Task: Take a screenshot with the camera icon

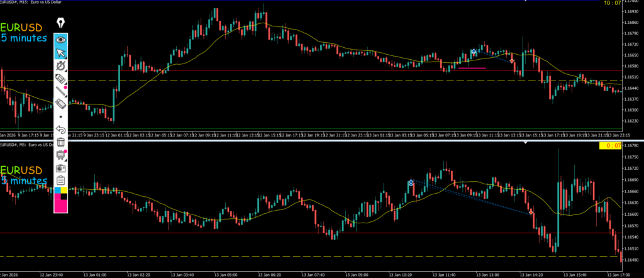Action: point(61,168)
